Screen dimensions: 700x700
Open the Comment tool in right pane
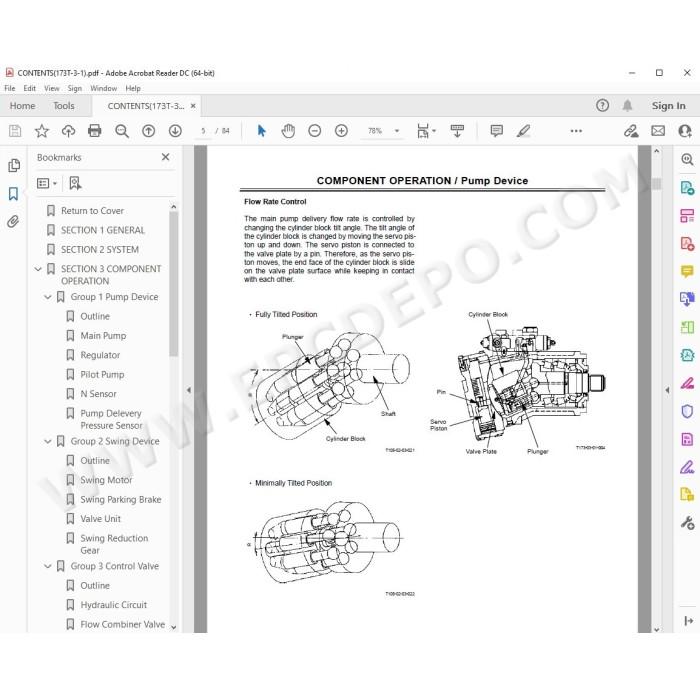pos(687,271)
